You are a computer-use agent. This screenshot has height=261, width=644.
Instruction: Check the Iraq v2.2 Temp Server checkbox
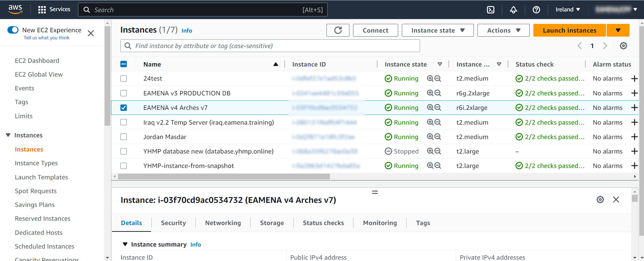124,122
